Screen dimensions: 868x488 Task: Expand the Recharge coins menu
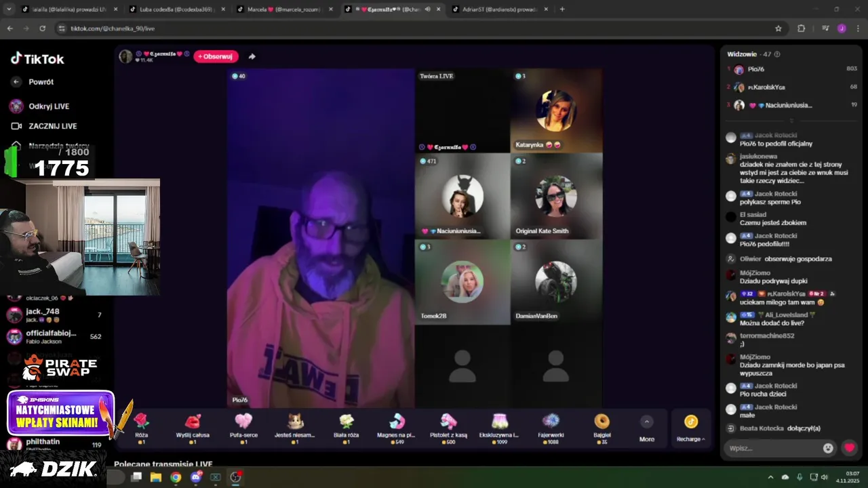pyautogui.click(x=690, y=428)
